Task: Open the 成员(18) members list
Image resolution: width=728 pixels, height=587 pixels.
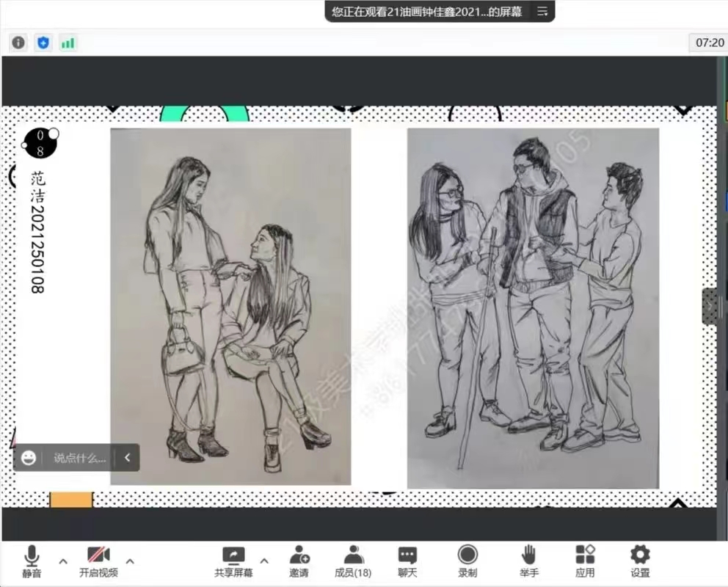Action: tap(353, 561)
